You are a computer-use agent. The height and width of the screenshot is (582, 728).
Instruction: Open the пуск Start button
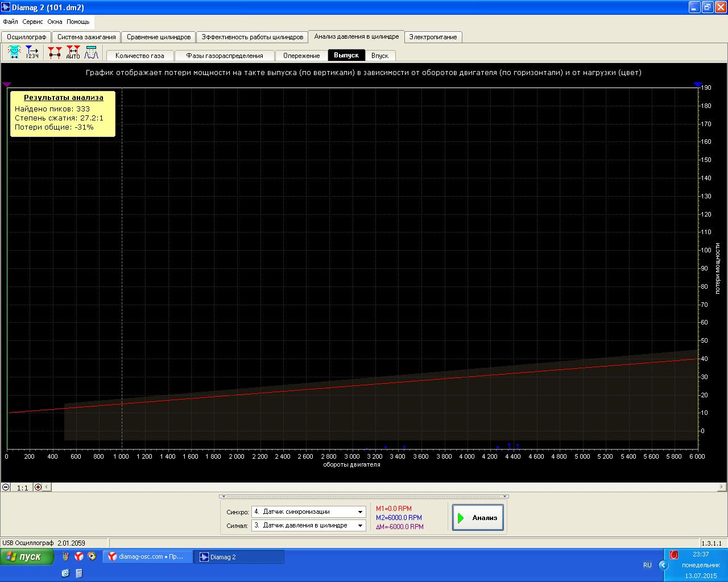point(27,557)
